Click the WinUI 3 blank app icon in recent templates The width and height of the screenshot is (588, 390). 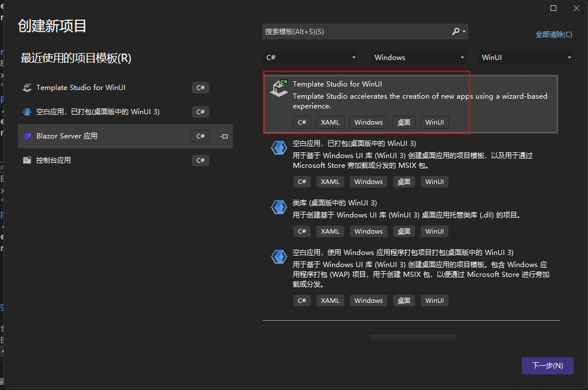(x=27, y=112)
